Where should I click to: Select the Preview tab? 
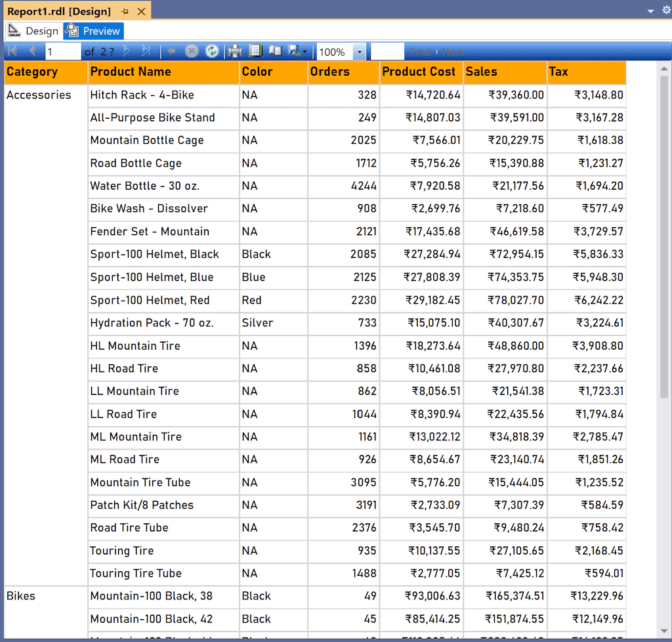pyautogui.click(x=93, y=31)
